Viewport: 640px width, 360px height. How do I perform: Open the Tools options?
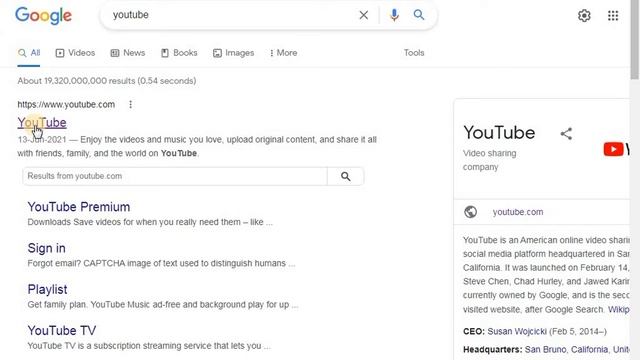click(414, 53)
